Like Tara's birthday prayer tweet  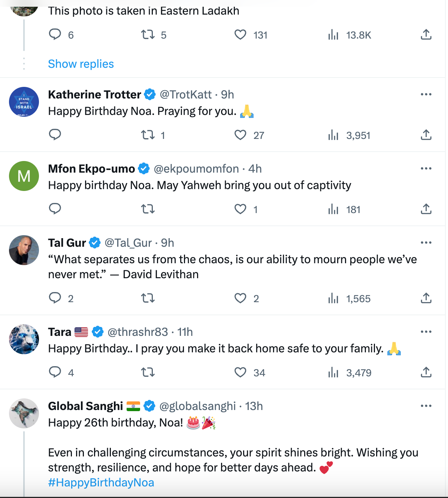coord(240,373)
